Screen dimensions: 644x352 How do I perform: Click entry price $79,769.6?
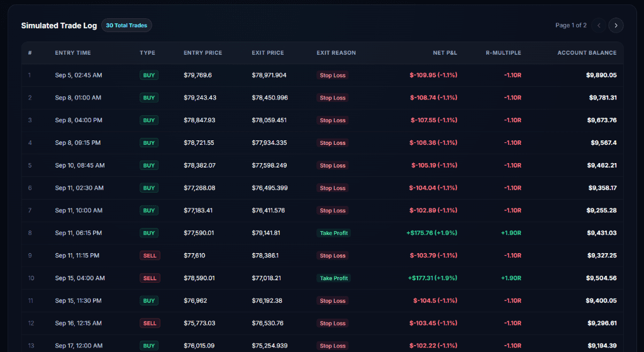(x=197, y=76)
